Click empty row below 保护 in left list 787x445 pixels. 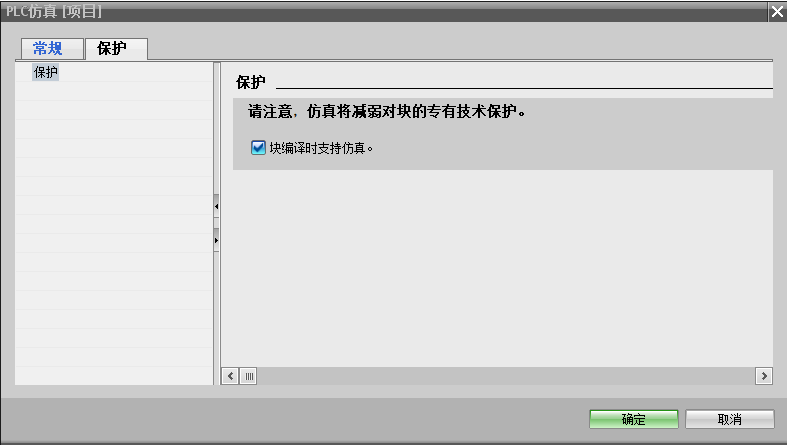pos(114,91)
